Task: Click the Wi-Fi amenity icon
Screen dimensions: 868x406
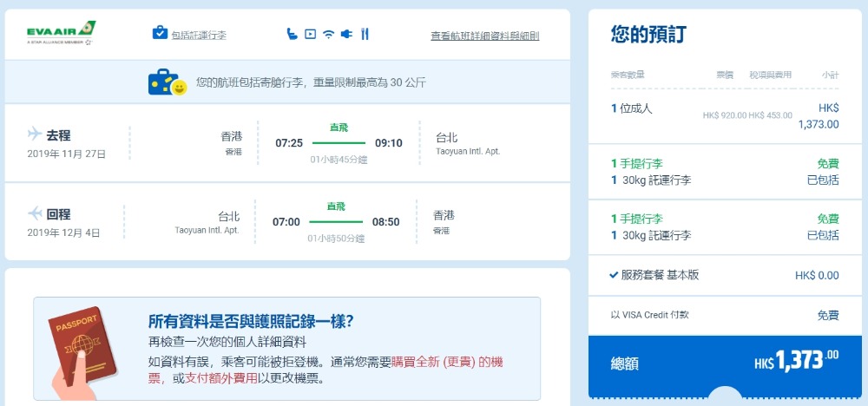Action: 328,34
